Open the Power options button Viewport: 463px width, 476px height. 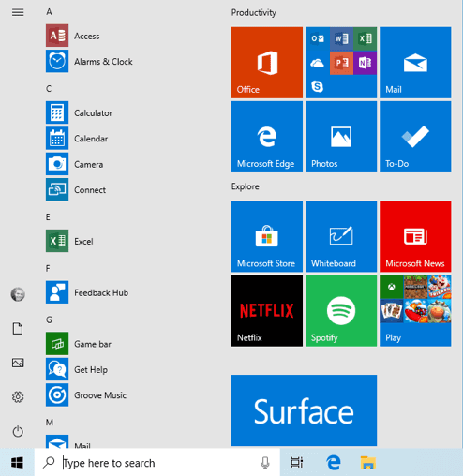point(18,431)
